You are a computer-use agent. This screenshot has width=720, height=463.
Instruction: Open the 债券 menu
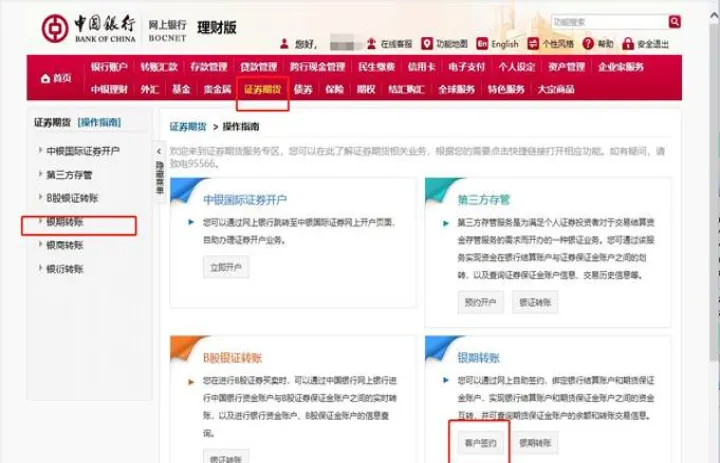(x=303, y=89)
